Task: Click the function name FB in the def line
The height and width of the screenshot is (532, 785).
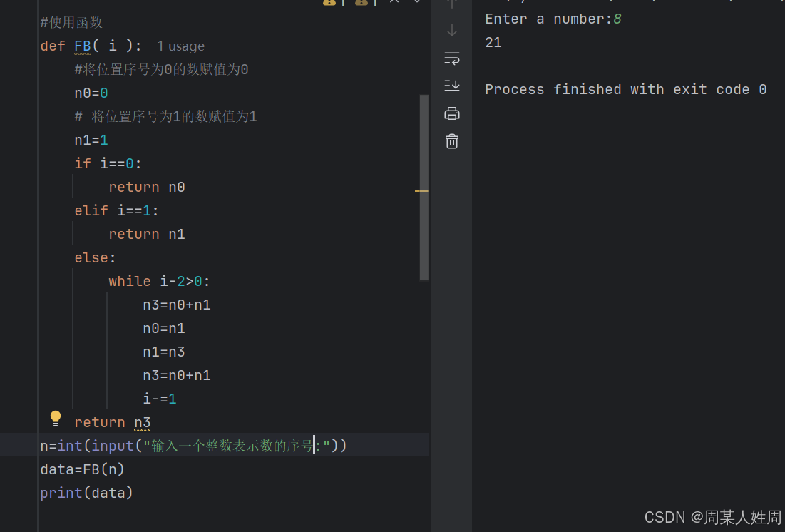Action: (x=83, y=46)
